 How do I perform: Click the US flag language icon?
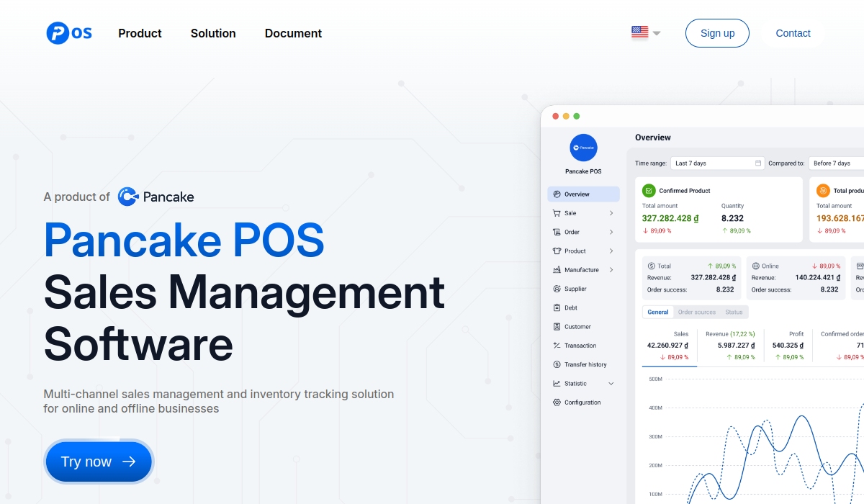coord(639,32)
